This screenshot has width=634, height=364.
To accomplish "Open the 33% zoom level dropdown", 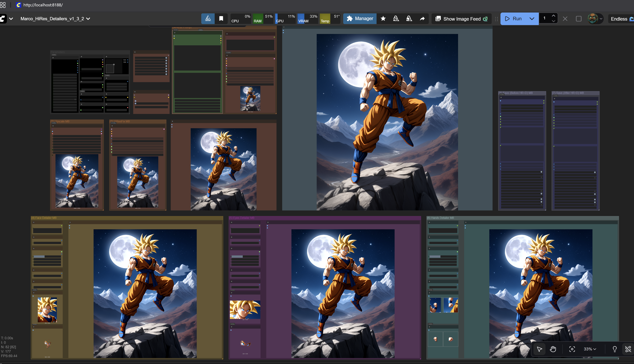I will point(590,349).
